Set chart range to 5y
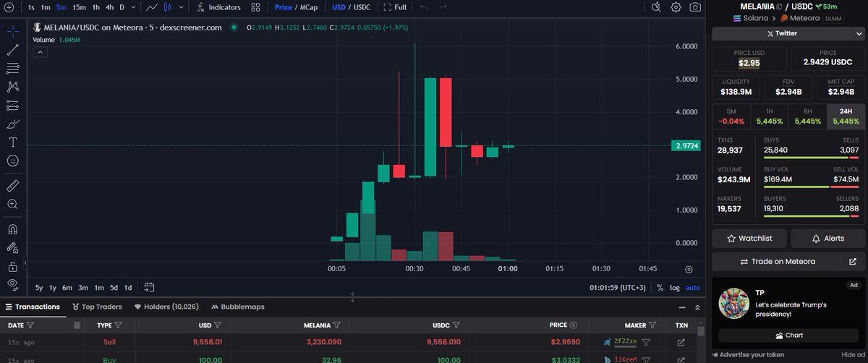The width and height of the screenshot is (868, 363). 38,287
